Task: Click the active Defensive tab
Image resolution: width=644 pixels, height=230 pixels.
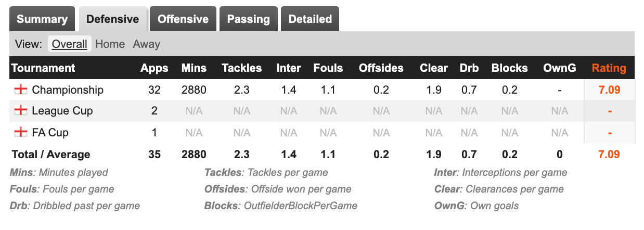Action: click(x=113, y=19)
